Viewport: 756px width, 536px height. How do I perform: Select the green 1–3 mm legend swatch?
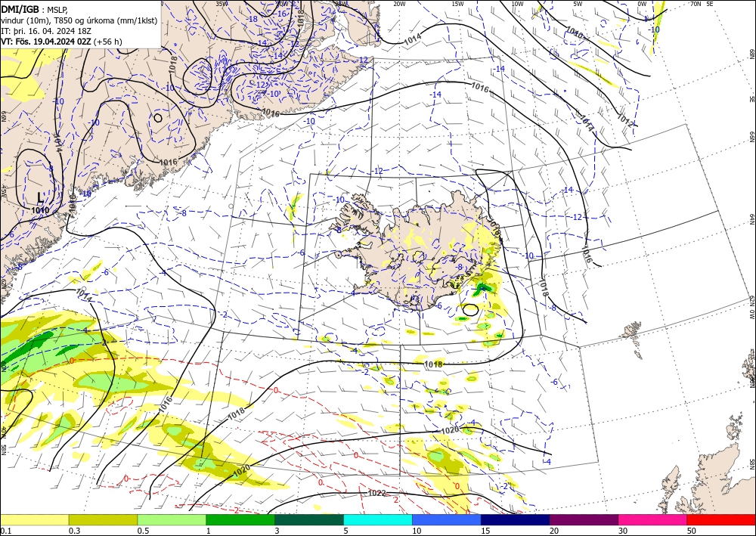[x=240, y=519]
